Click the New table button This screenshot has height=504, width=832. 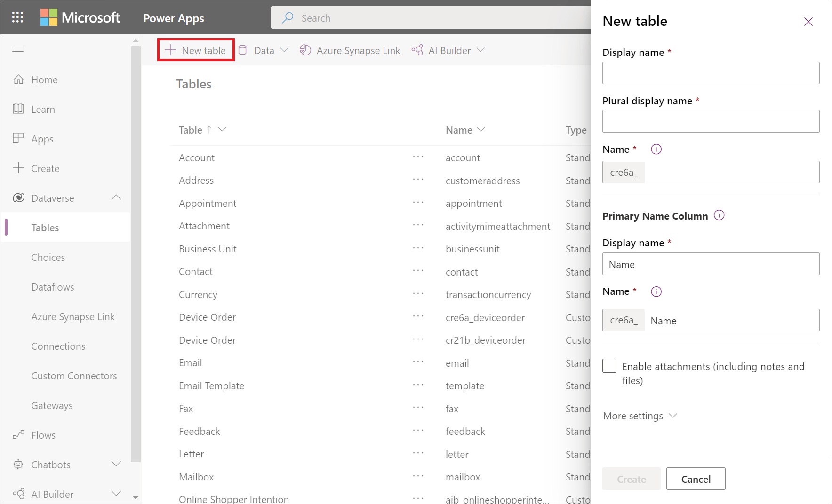(x=195, y=50)
